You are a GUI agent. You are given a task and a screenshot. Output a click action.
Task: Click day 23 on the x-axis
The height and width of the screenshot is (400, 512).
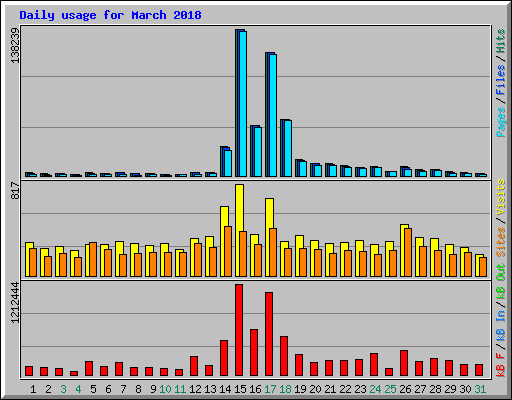click(360, 389)
